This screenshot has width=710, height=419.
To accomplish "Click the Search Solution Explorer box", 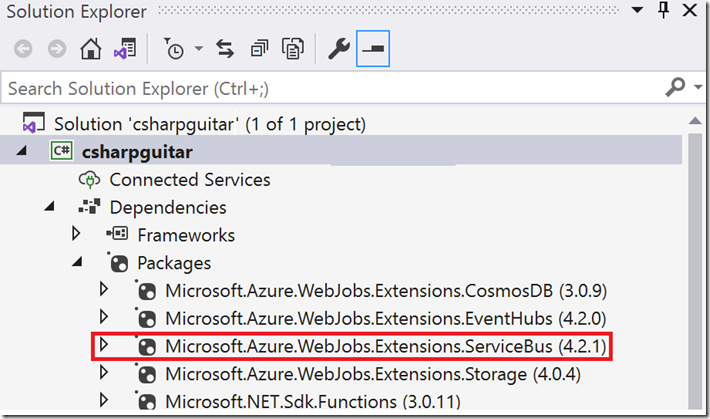I will pos(333,88).
